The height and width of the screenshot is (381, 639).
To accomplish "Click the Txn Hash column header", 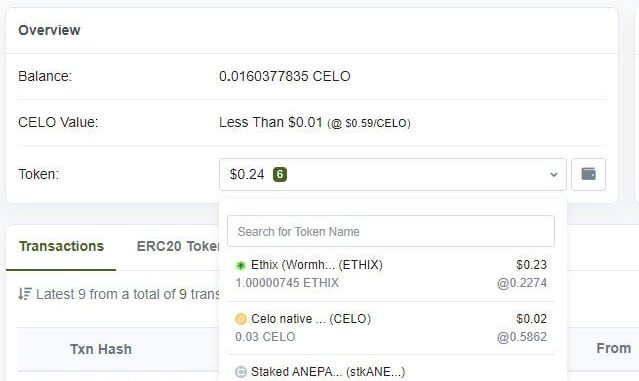I will pyautogui.click(x=101, y=349).
